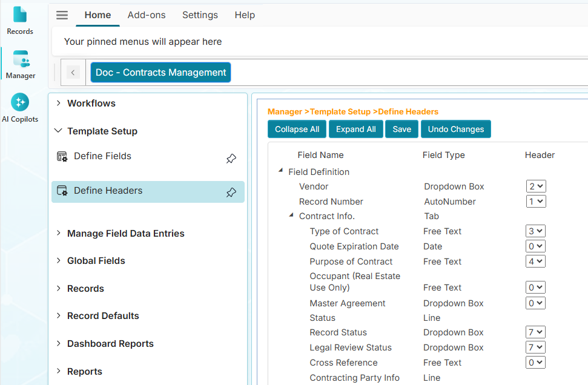Open the Vendor header dropdown

click(x=536, y=186)
